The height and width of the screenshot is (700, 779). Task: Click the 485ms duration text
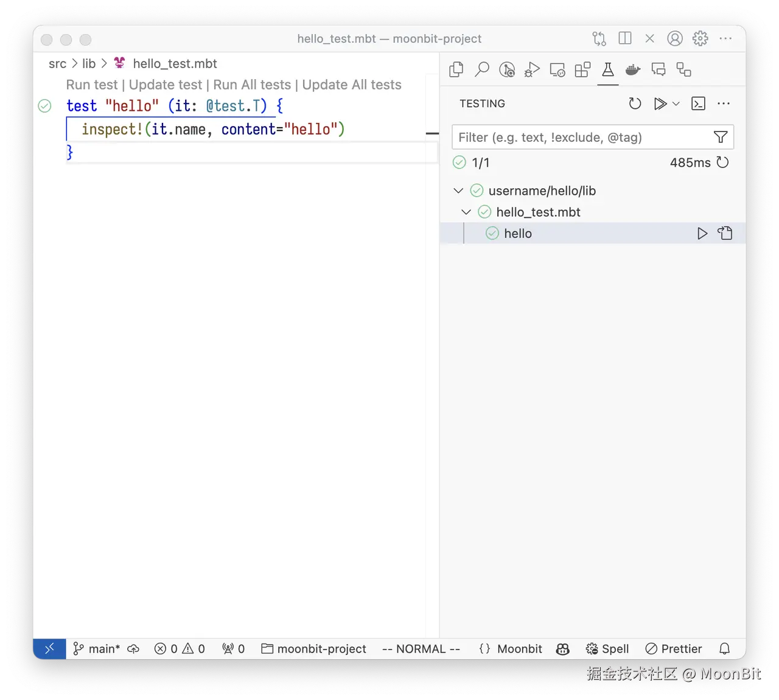click(690, 163)
